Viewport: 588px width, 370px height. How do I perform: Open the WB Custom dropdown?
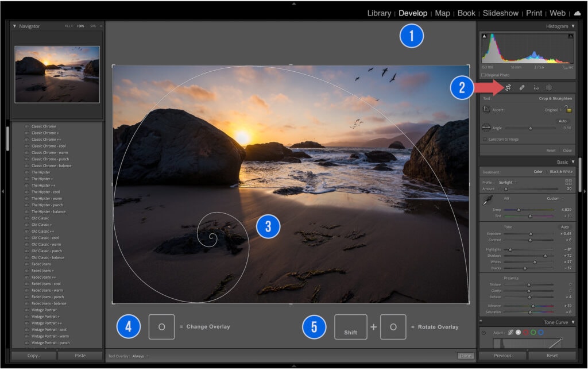[553, 199]
